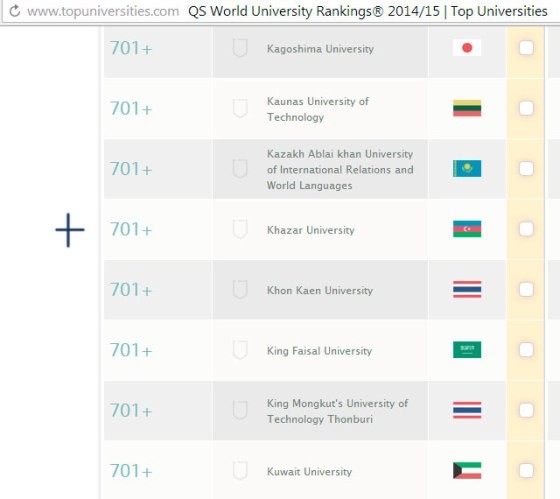Screen dimensions: 560x499
Task: Click the 701+ rank for Kazakh Ablai khan University
Action: coord(131,169)
